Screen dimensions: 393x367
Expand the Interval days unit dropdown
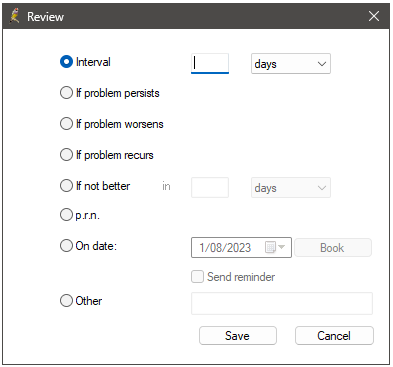pos(291,63)
